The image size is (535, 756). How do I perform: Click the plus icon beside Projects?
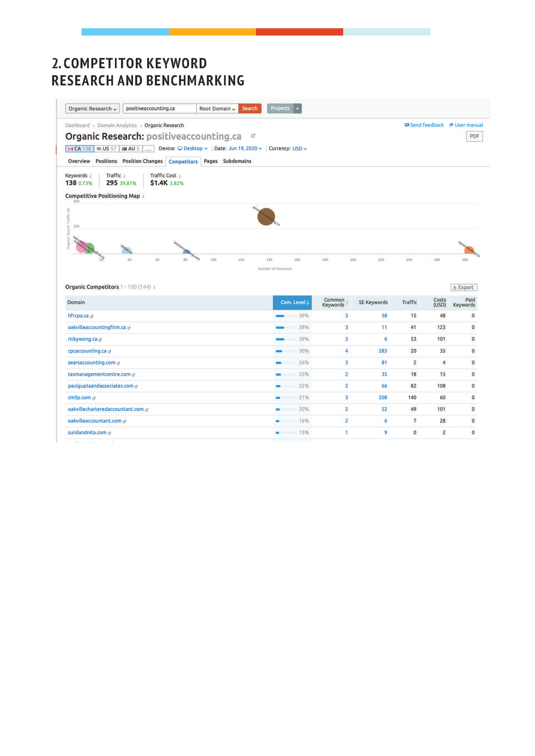297,108
